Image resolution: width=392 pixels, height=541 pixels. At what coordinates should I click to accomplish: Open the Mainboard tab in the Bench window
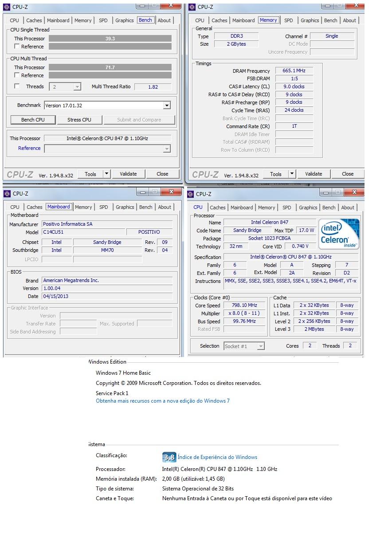pyautogui.click(x=58, y=20)
